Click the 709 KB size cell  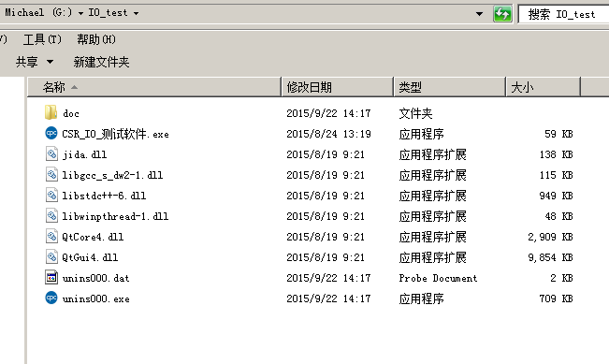pyautogui.click(x=557, y=298)
